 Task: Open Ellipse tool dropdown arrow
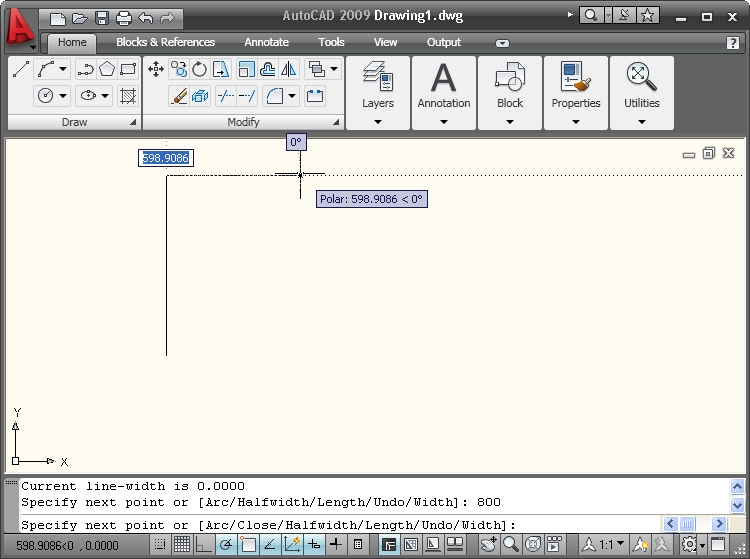coord(105,96)
